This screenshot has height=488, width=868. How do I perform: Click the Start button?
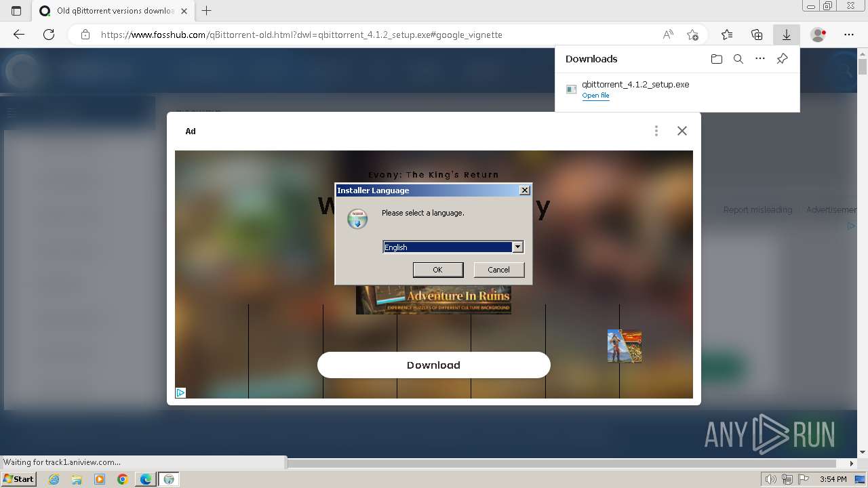(18, 479)
